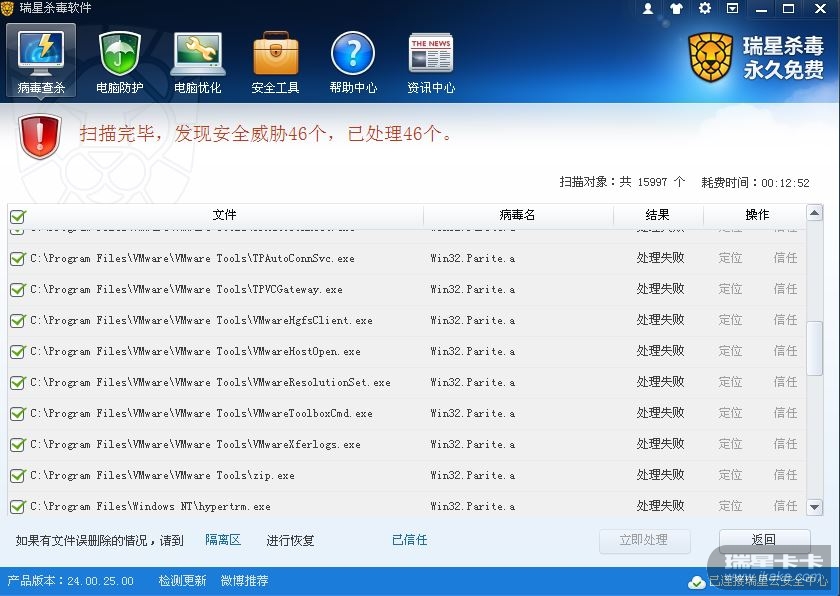Open the 安全工具 toolbox section
The height and width of the screenshot is (596, 840).
(x=275, y=60)
